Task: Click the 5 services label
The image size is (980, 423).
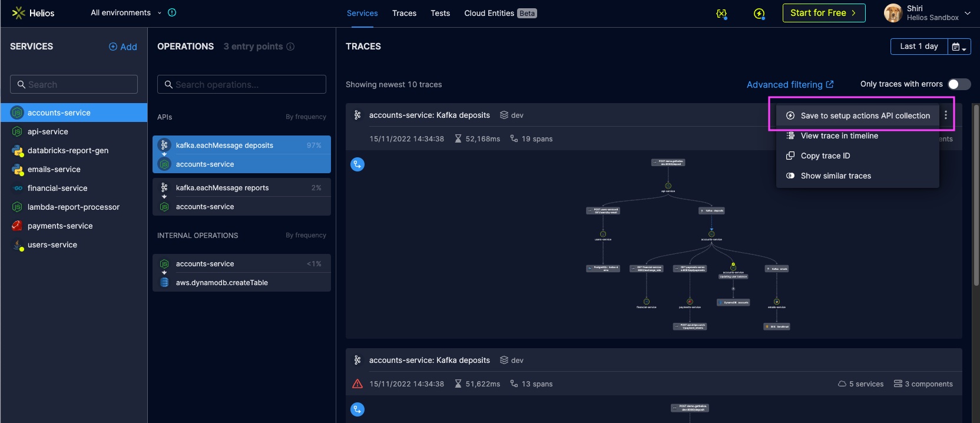Action: 860,384
